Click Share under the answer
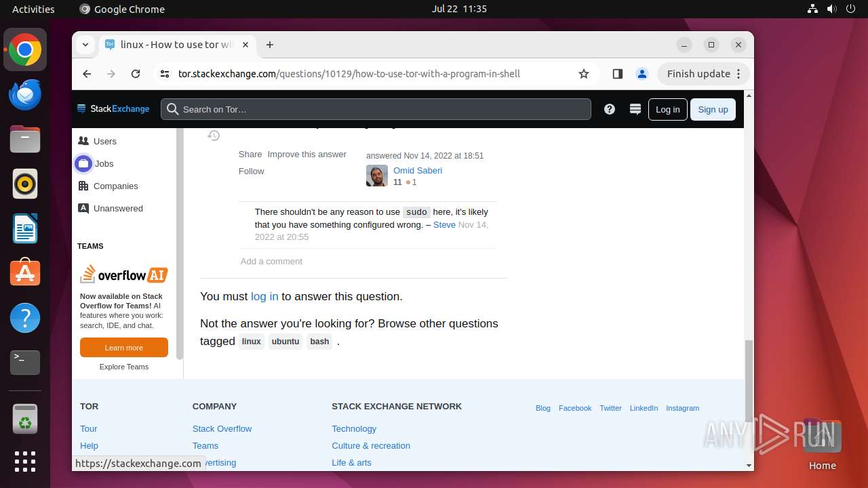Image resolution: width=868 pixels, height=488 pixels. (250, 154)
